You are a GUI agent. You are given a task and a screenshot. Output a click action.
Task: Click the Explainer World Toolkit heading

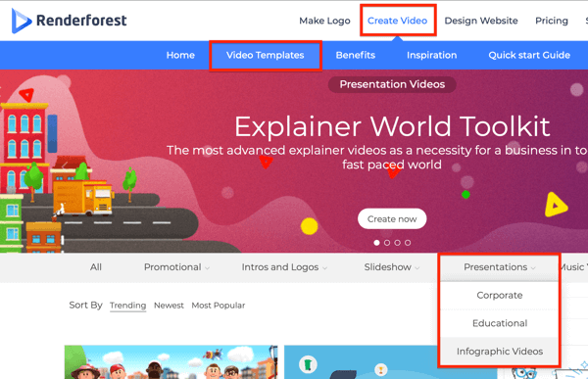point(392,126)
